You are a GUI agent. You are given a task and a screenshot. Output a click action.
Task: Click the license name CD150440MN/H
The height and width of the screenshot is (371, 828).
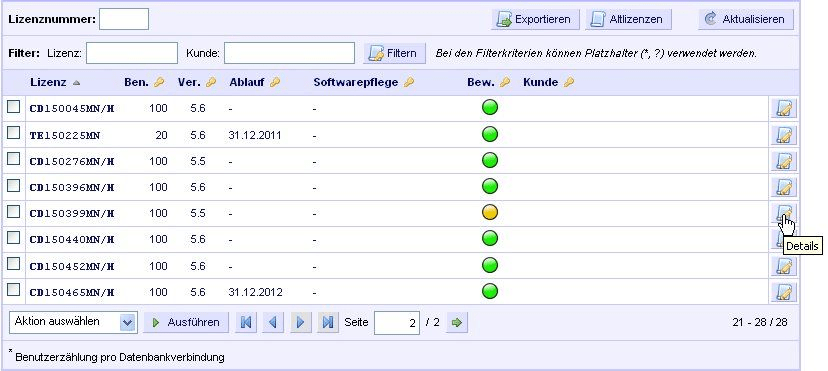[x=72, y=240]
